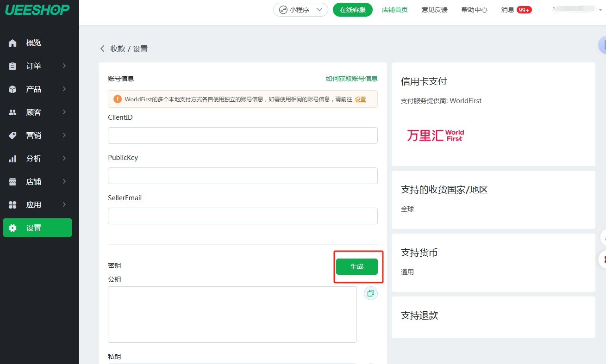Click the Overview (概览) home icon
Image resolution: width=606 pixels, height=364 pixels.
[12, 43]
